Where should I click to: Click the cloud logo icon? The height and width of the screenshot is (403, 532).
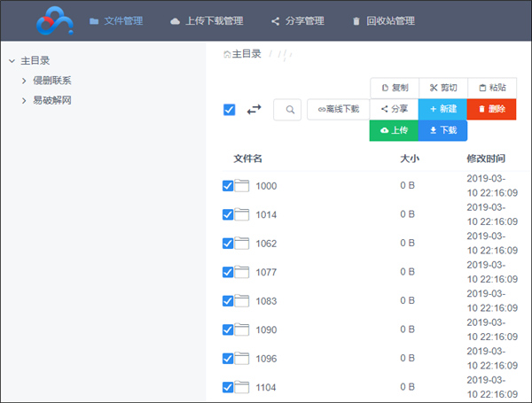pos(55,20)
